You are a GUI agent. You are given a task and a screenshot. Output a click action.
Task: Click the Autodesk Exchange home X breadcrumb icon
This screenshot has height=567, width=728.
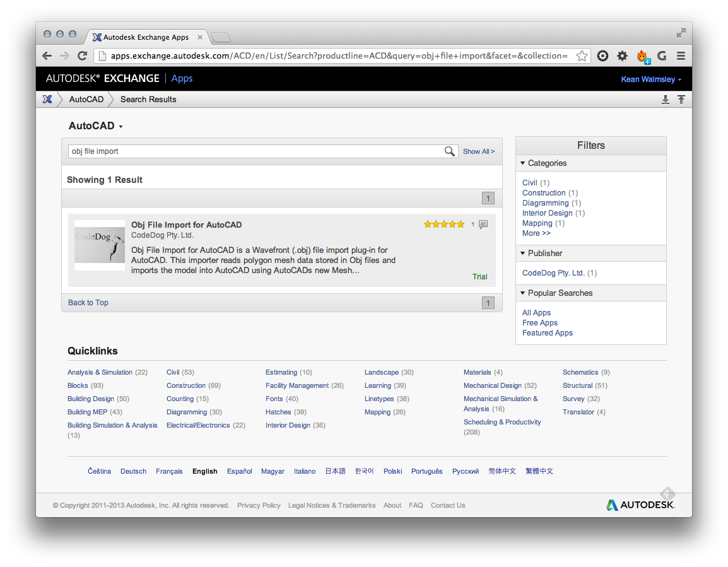47,99
